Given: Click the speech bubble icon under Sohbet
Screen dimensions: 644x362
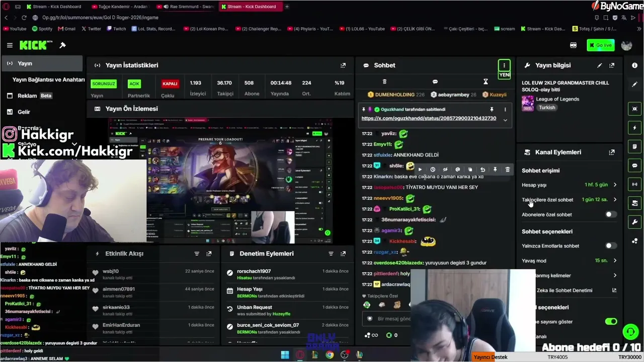Looking at the screenshot, I should click(x=435, y=81).
